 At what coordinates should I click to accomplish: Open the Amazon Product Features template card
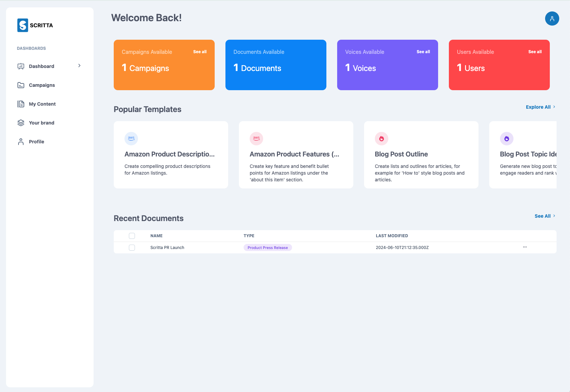pos(296,155)
